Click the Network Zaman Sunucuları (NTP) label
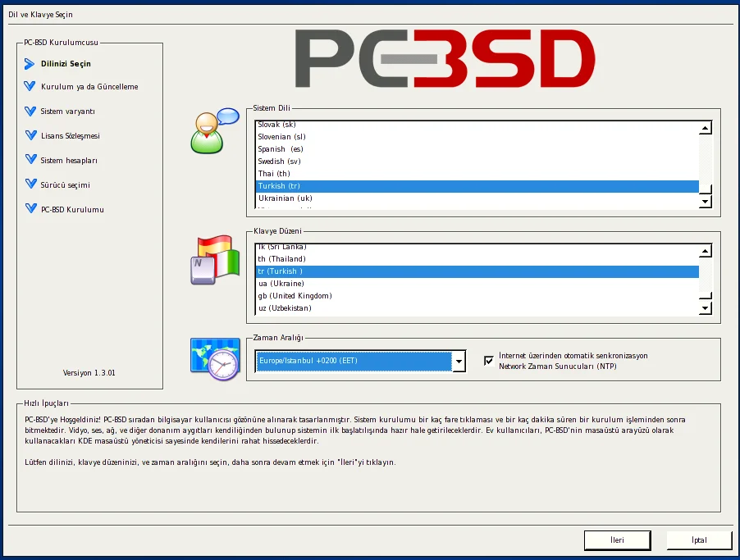Image resolution: width=740 pixels, height=560 pixels. point(558,367)
